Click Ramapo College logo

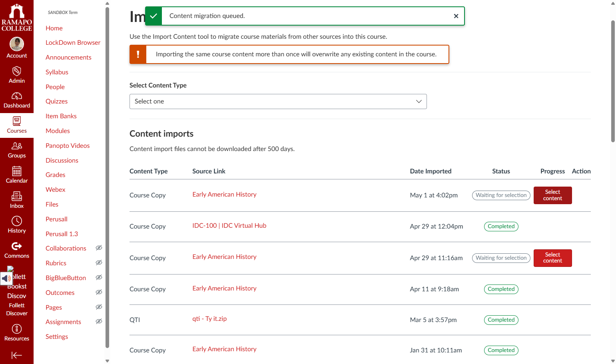click(17, 18)
